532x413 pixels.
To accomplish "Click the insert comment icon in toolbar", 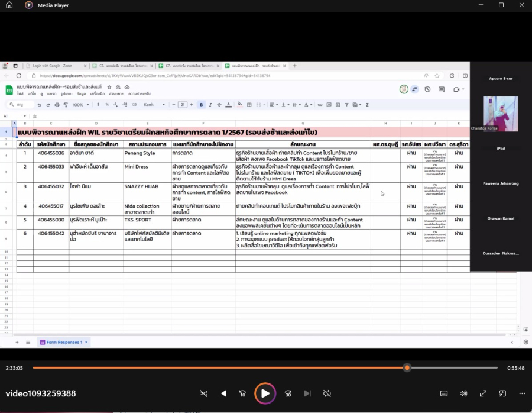I will click(x=329, y=105).
